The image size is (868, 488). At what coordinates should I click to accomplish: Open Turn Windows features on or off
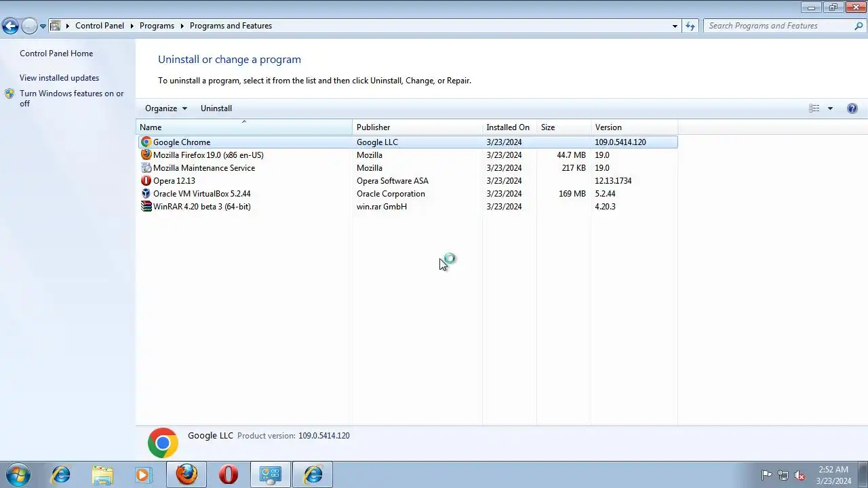click(72, 98)
